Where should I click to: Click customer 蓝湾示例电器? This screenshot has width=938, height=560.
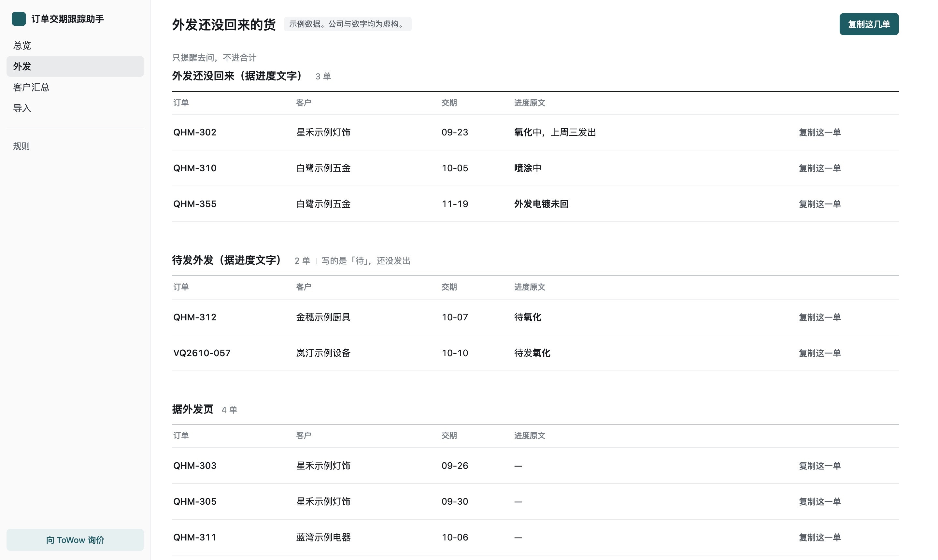click(323, 537)
